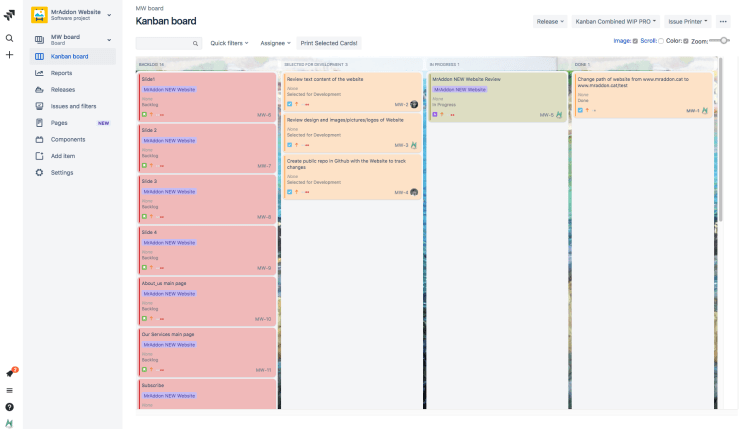Toggle the Color checkbox
The image size is (739, 429).
pyautogui.click(x=685, y=41)
